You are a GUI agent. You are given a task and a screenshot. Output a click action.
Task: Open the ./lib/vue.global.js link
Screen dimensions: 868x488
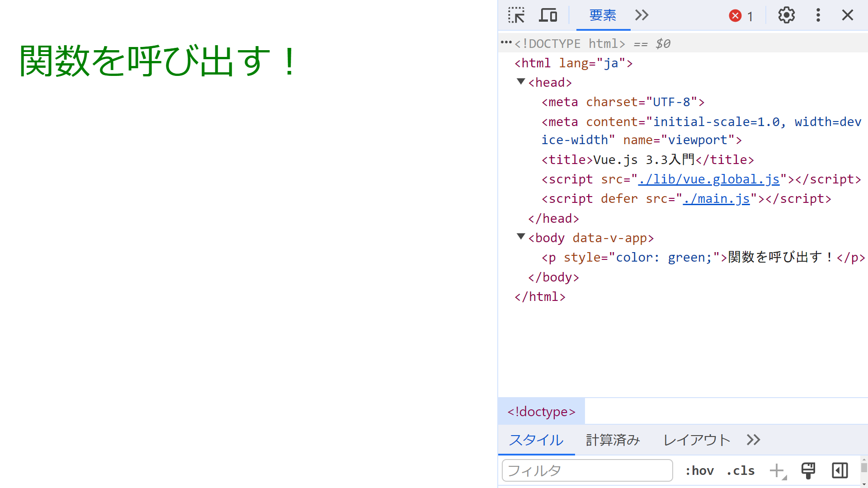pos(708,179)
